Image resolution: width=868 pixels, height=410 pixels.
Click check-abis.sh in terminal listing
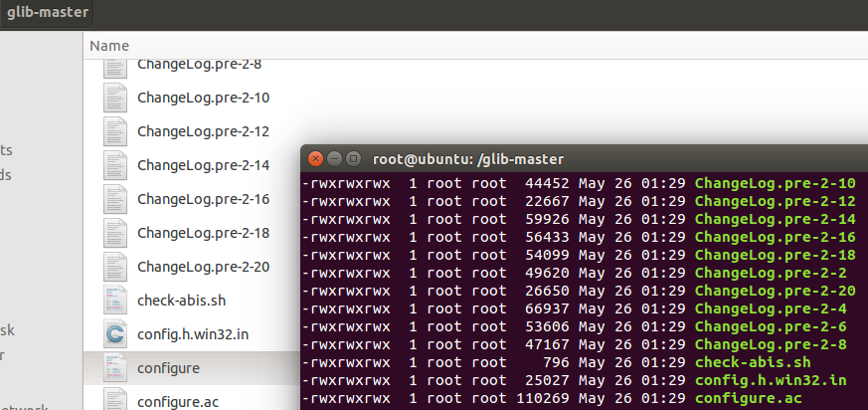[x=753, y=363]
